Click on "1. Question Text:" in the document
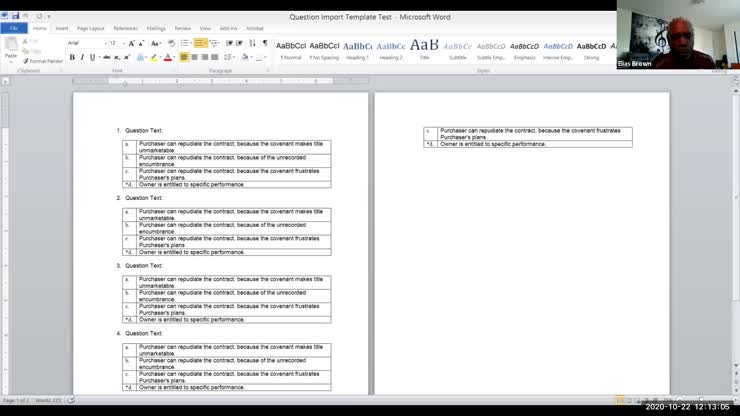The image size is (740, 416). click(x=140, y=130)
